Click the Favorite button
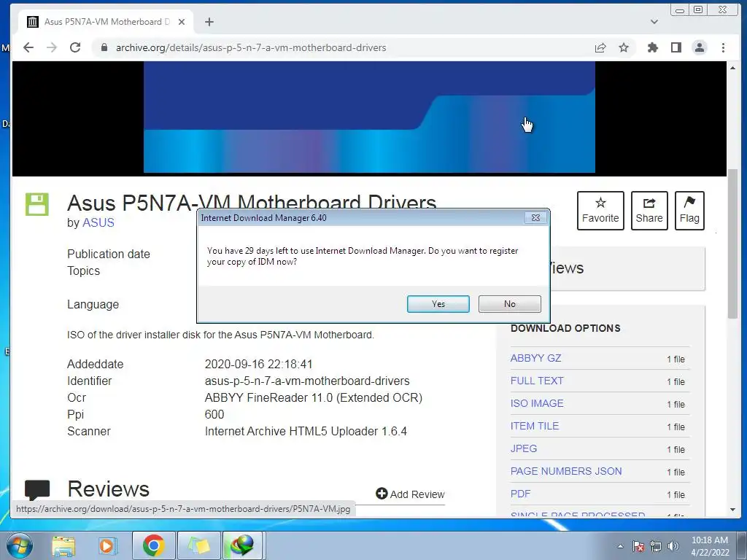 (x=600, y=211)
